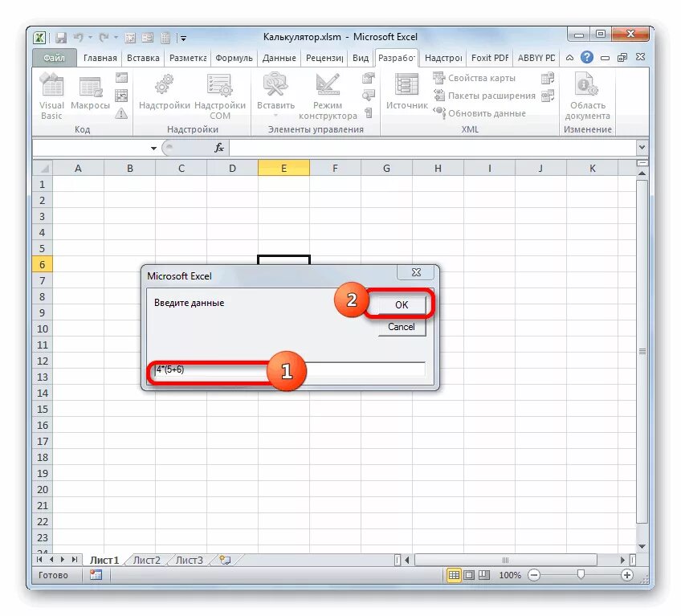The image size is (681, 616).
Task: Expand the formula bar chevron
Action: (x=642, y=147)
